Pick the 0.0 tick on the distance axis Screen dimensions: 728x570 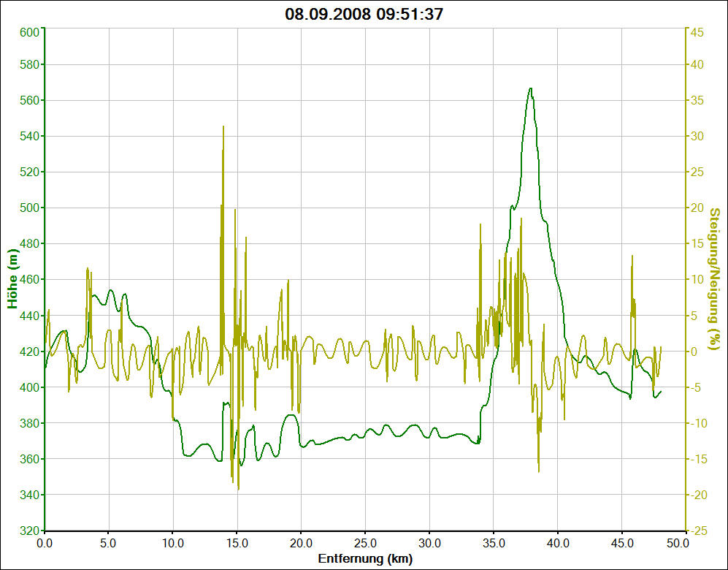45,543
